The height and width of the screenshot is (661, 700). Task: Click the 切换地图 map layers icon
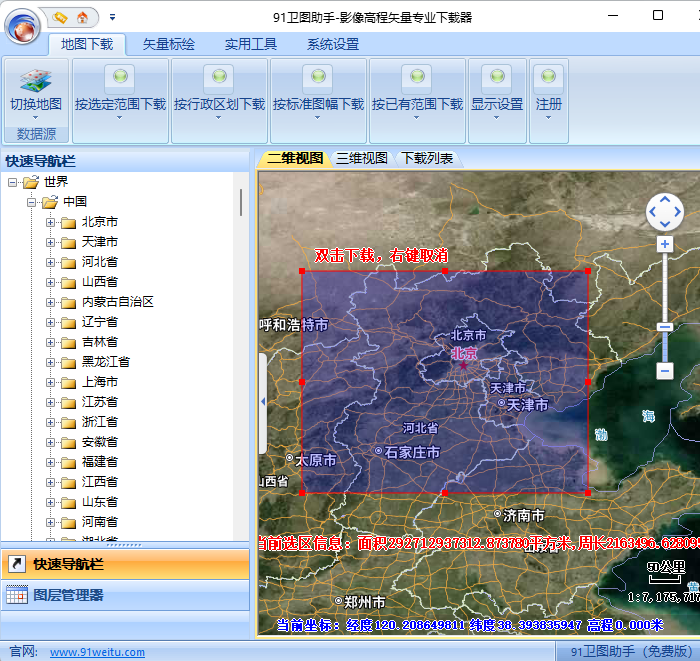36,79
